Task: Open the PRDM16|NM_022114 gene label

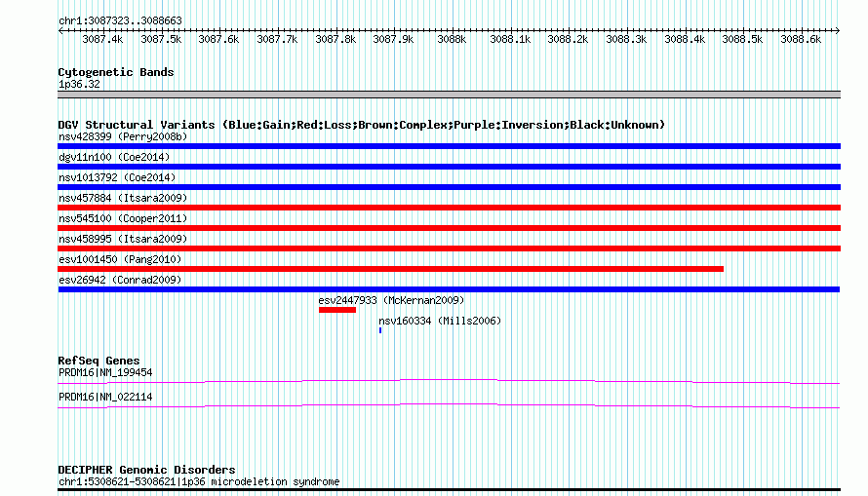Action: tap(105, 397)
